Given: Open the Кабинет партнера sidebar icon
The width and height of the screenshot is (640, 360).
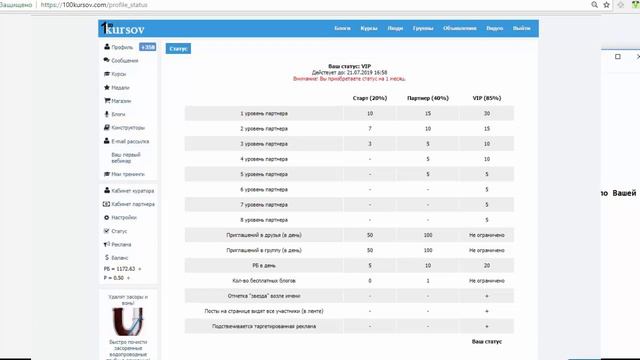Looking at the screenshot, I should coord(107,204).
